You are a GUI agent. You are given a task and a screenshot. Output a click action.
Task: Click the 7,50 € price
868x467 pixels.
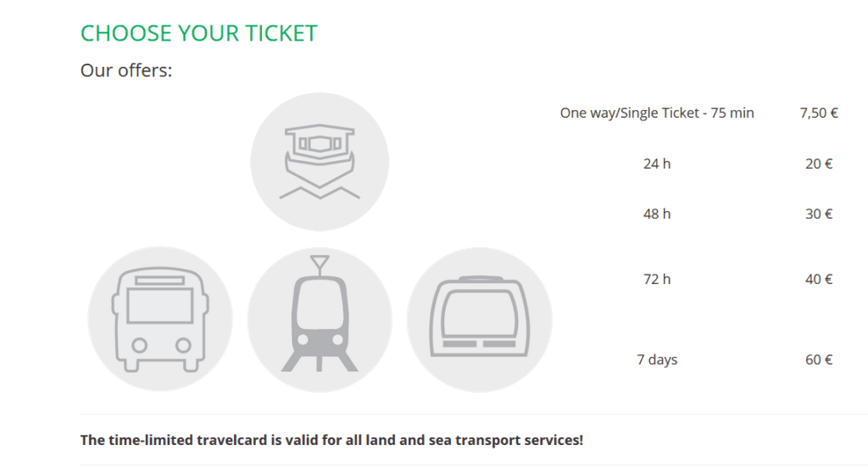819,113
